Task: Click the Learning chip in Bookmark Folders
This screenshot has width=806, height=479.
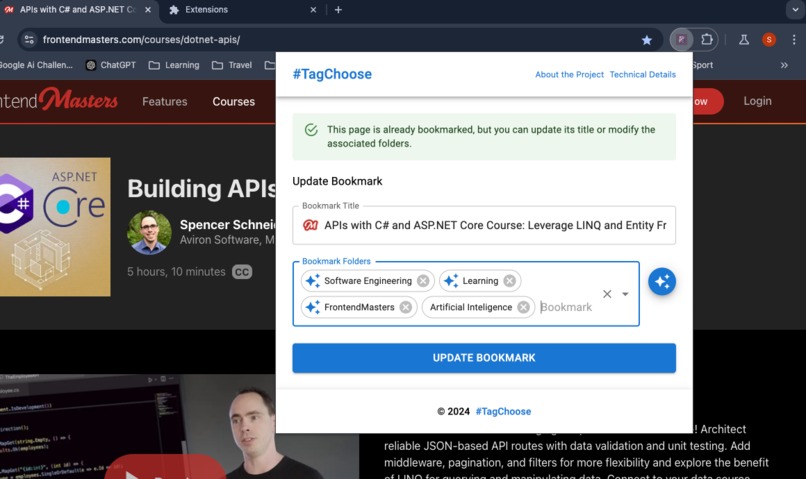Action: click(x=480, y=281)
